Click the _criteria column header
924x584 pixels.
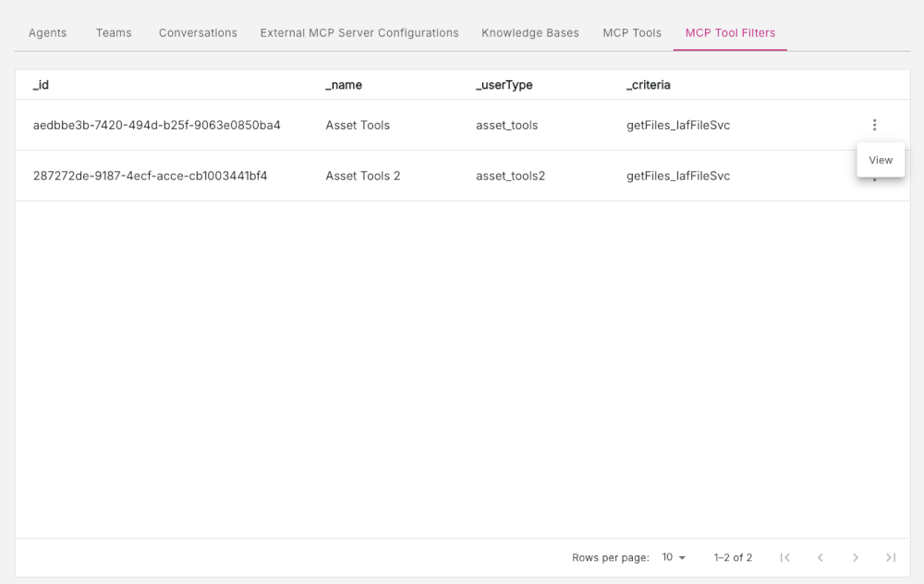point(649,85)
